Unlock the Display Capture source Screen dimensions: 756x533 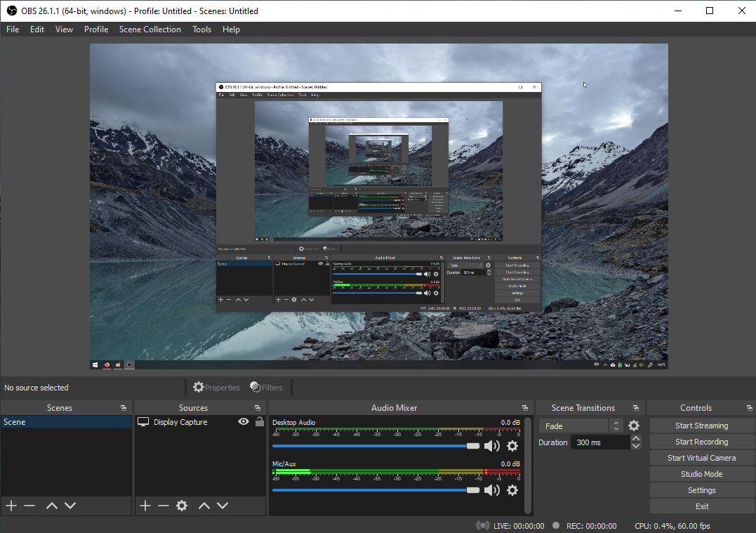click(x=260, y=422)
